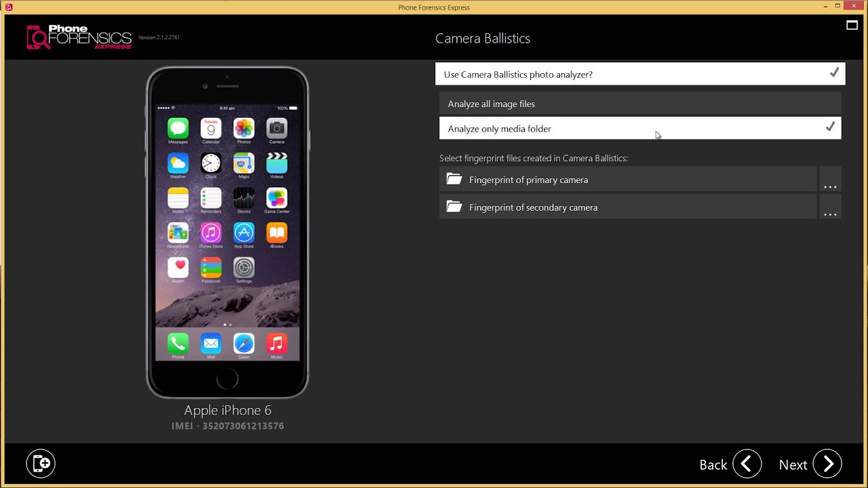Image resolution: width=868 pixels, height=488 pixels.
Task: Browse with ellipsis for secondary camera fingerprint
Action: [830, 207]
